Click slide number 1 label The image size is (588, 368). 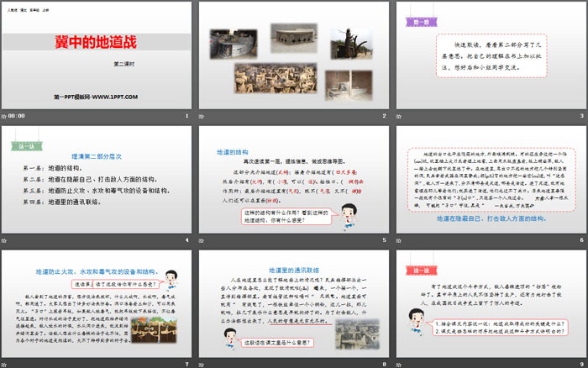click(186, 116)
